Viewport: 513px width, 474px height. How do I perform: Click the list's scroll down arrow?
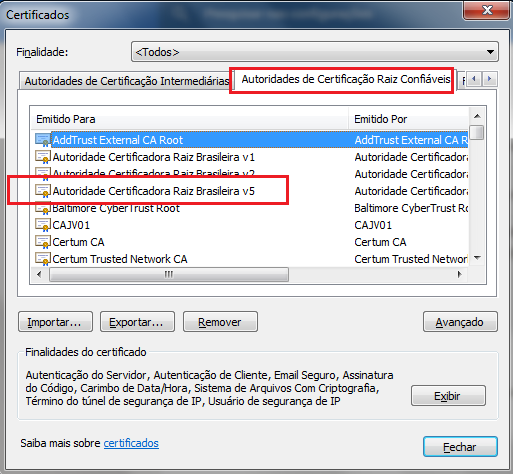point(477,258)
